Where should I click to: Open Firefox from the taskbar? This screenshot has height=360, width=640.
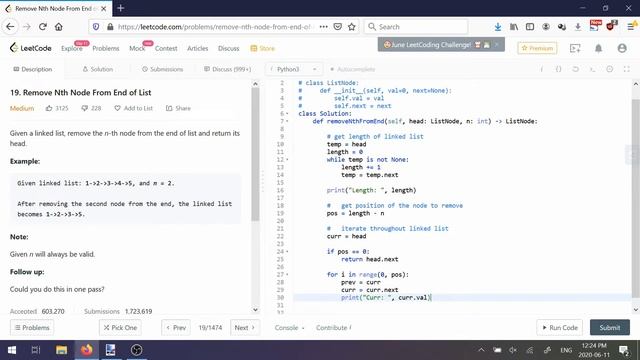tap(87, 350)
